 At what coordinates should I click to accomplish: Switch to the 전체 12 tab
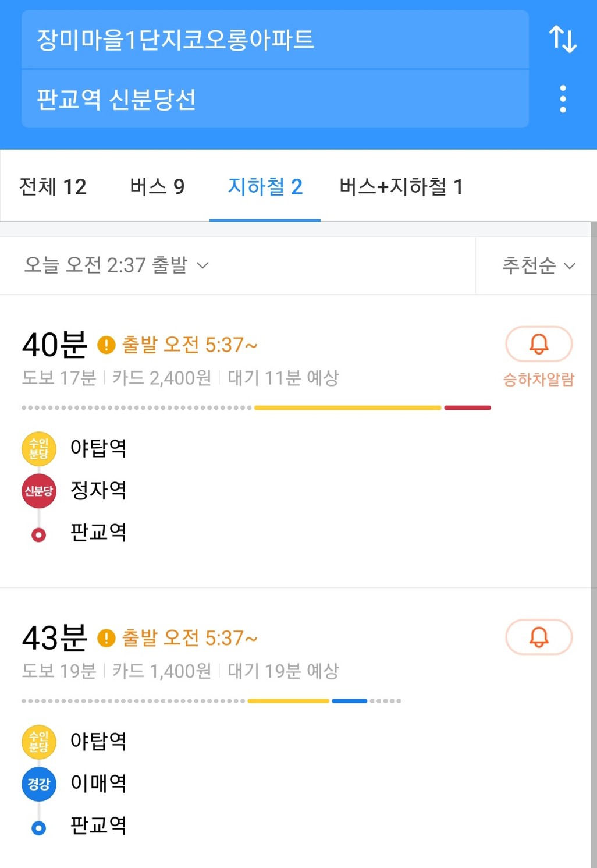point(53,187)
